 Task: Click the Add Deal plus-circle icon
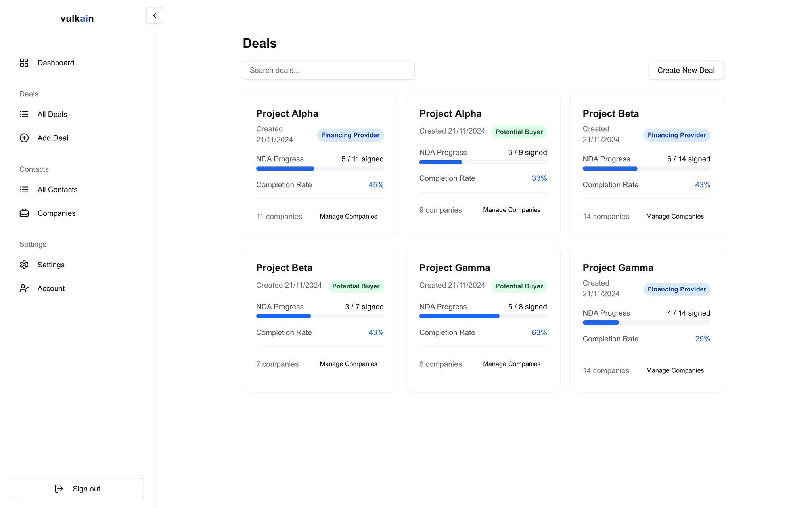(x=24, y=138)
